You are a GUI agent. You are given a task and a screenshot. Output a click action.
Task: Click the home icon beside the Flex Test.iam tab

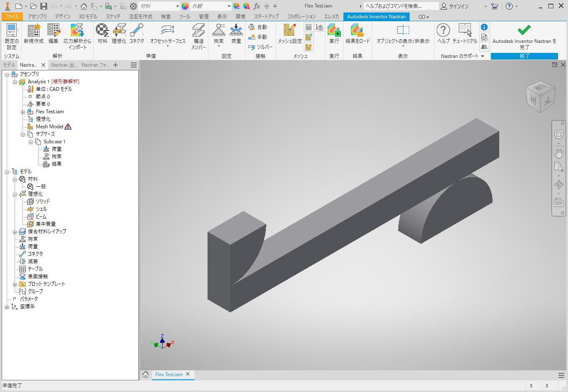pos(145,375)
